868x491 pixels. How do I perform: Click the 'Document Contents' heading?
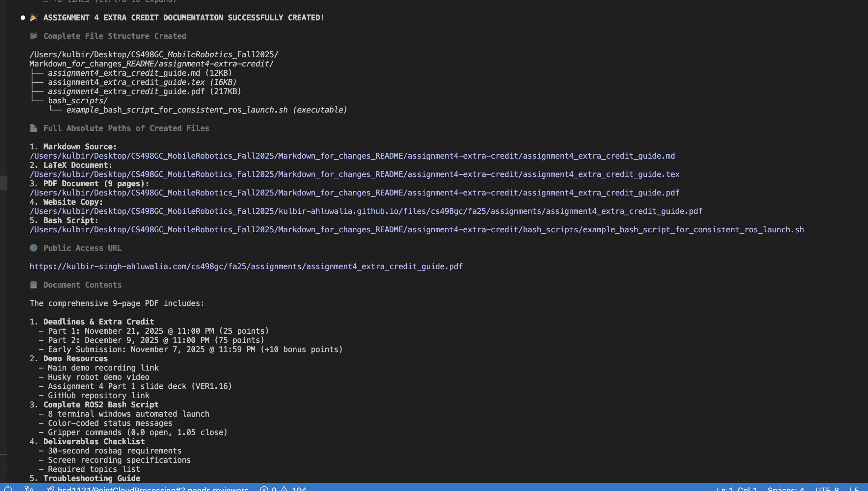coord(82,285)
